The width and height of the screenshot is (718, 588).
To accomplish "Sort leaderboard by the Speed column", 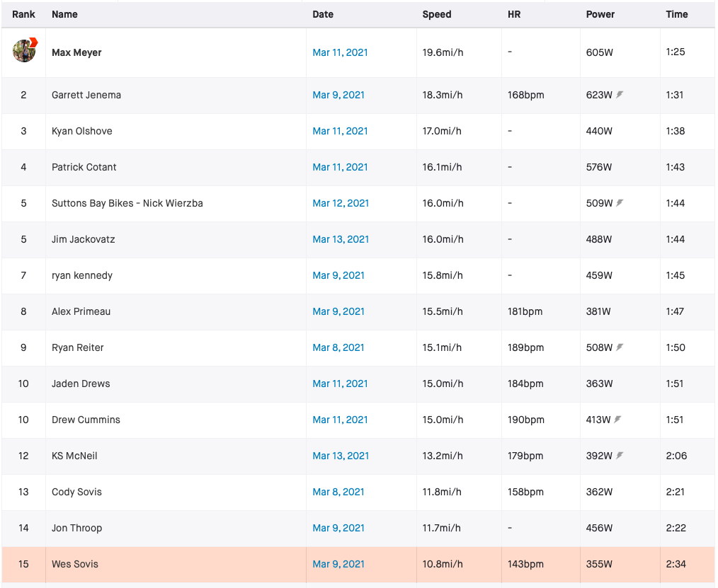I will tap(437, 14).
